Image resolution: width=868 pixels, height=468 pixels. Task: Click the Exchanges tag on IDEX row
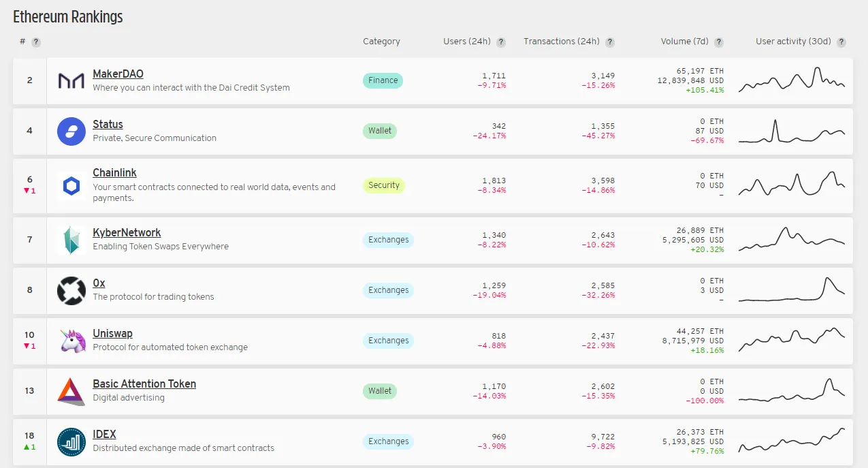(x=388, y=441)
